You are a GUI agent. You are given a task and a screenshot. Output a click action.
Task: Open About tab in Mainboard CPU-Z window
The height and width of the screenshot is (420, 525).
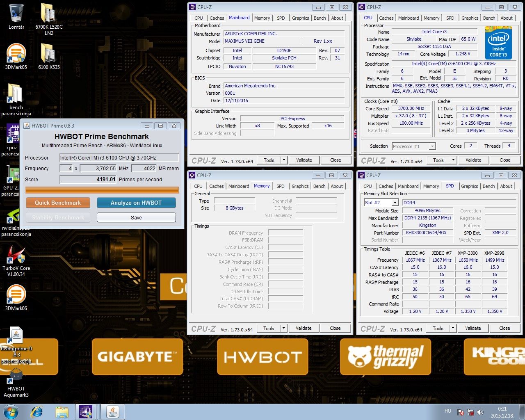(x=337, y=18)
